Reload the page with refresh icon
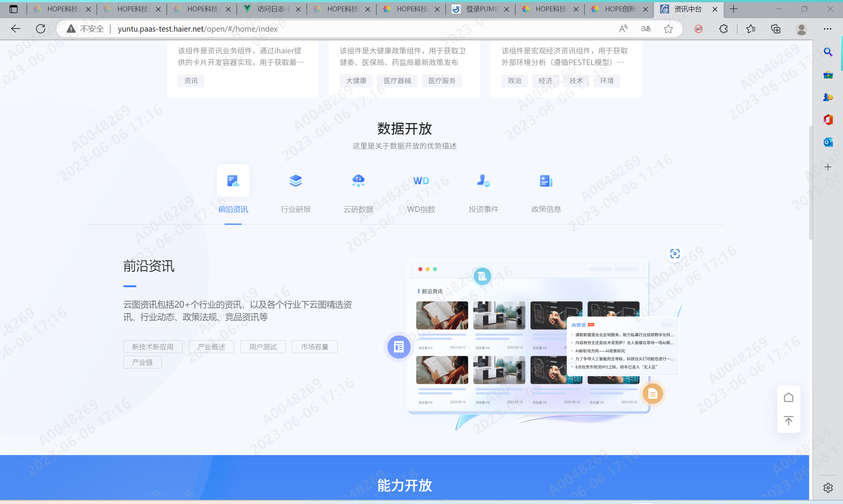Viewport: 843px width, 504px height. (x=41, y=29)
